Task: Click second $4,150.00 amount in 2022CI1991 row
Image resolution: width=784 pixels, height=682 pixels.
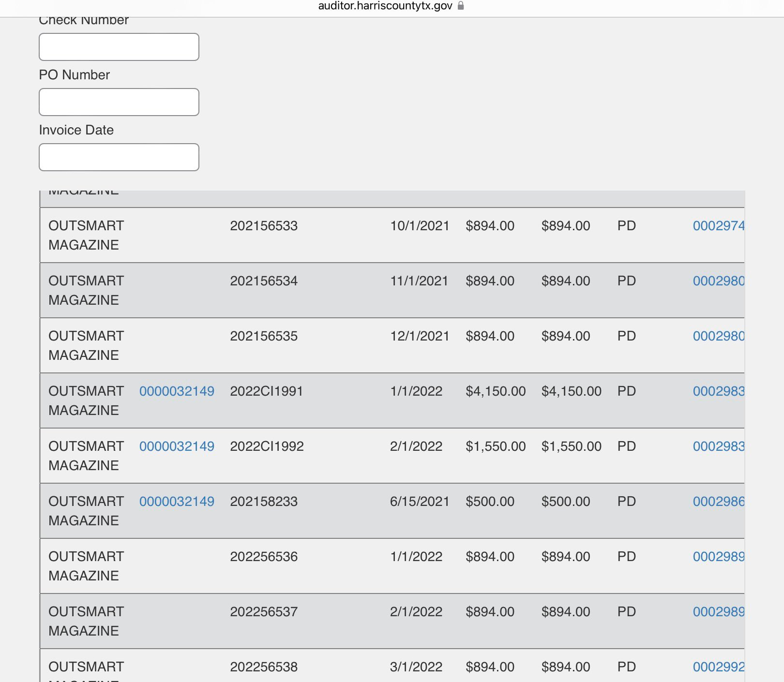Action: click(572, 391)
